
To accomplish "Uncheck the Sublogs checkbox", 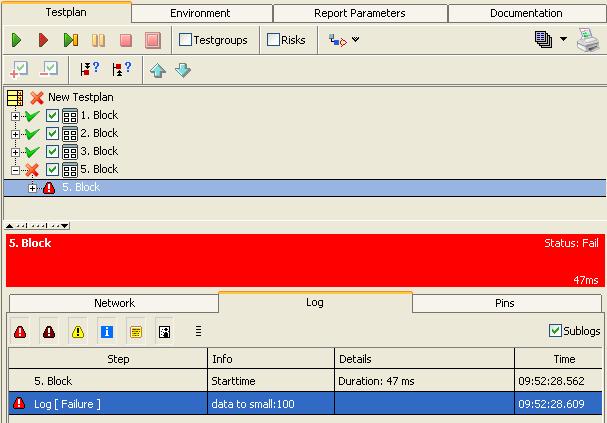I will [x=556, y=331].
